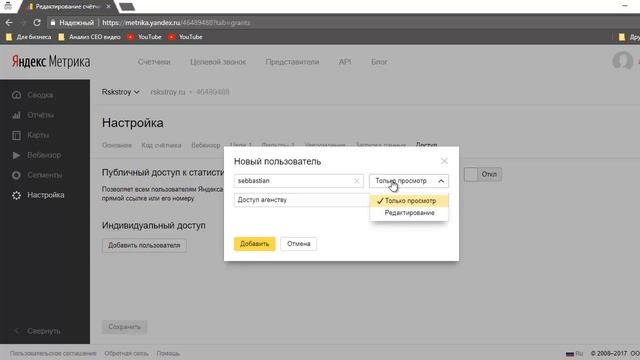The width and height of the screenshot is (640, 360).
Task: Click the user avatar icon
Action: (x=622, y=61)
